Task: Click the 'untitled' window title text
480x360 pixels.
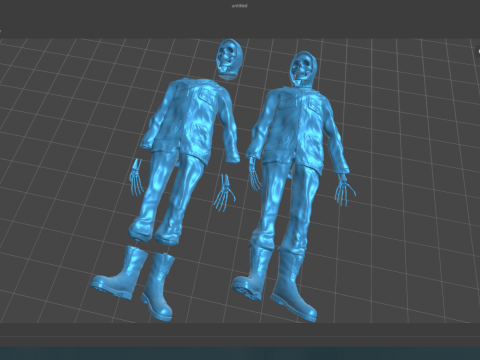Action: click(239, 6)
